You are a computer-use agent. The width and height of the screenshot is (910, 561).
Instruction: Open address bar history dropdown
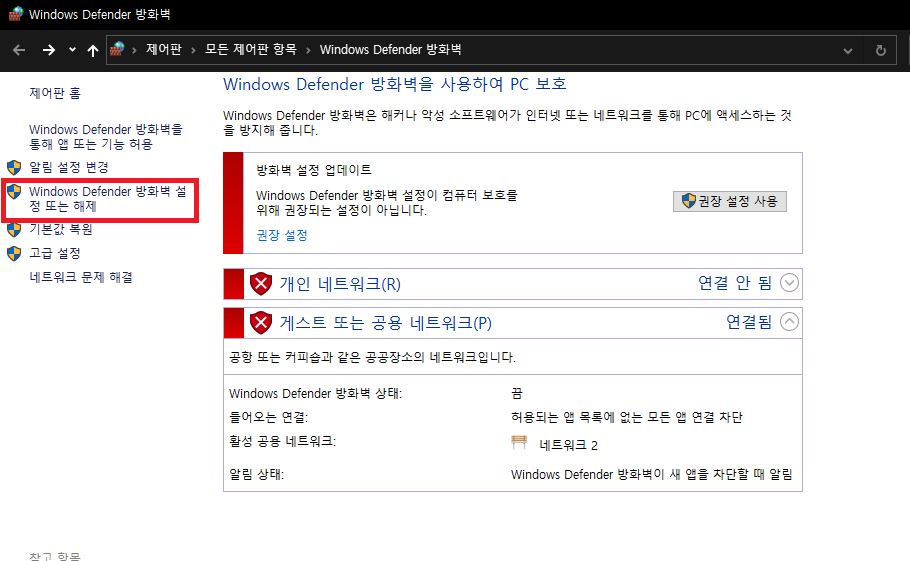[848, 50]
